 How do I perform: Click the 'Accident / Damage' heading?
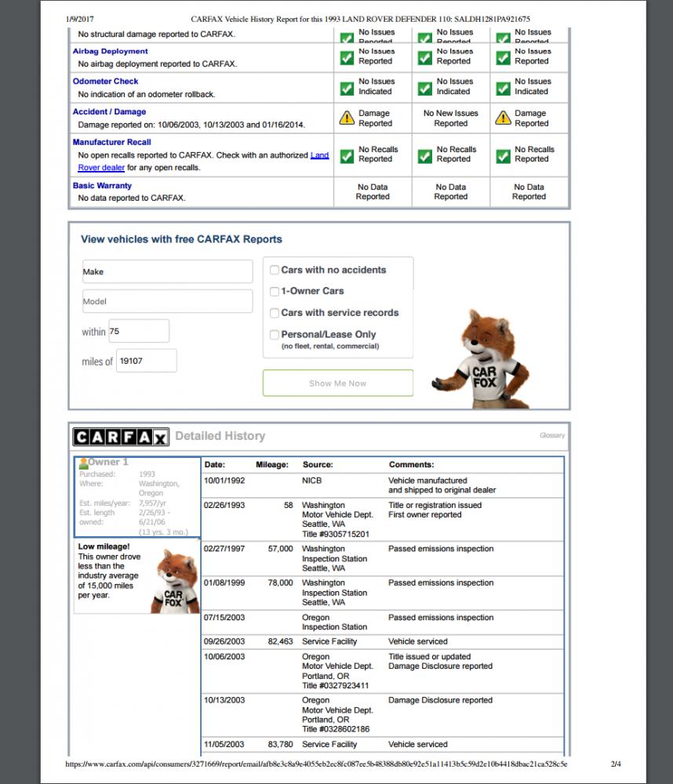tap(109, 111)
